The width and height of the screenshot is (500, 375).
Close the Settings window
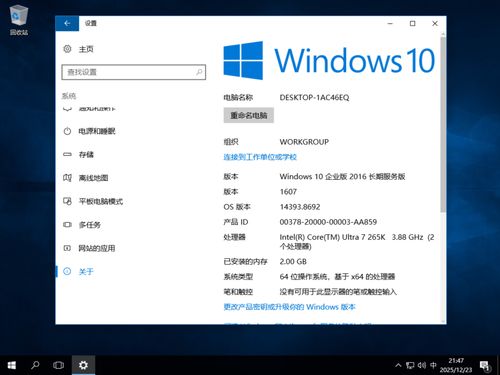(435, 23)
